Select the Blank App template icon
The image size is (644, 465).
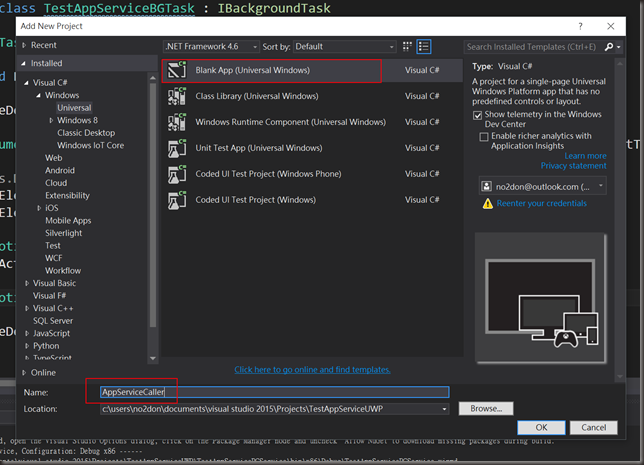click(x=177, y=71)
